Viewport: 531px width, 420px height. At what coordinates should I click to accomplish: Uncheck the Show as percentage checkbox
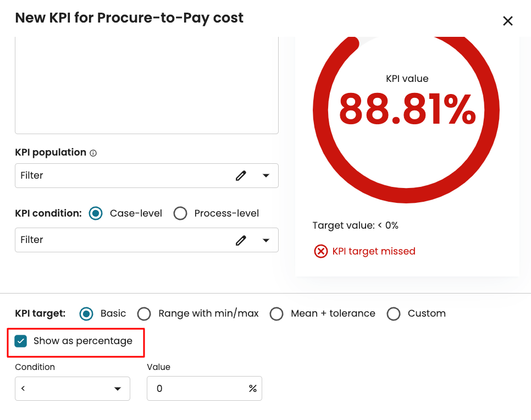click(21, 341)
